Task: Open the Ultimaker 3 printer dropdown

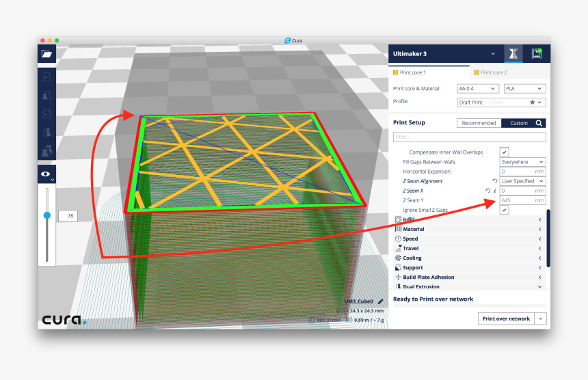Action: (493, 54)
